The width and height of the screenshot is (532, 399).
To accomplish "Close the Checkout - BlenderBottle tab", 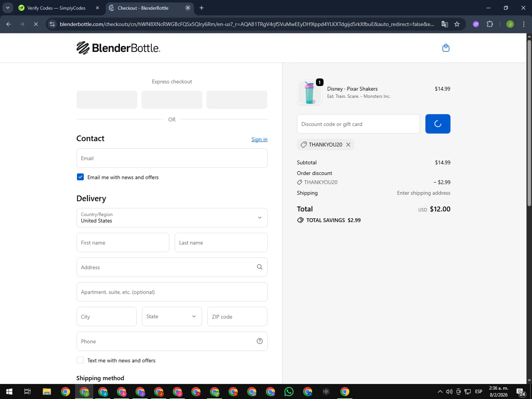I will (x=188, y=8).
